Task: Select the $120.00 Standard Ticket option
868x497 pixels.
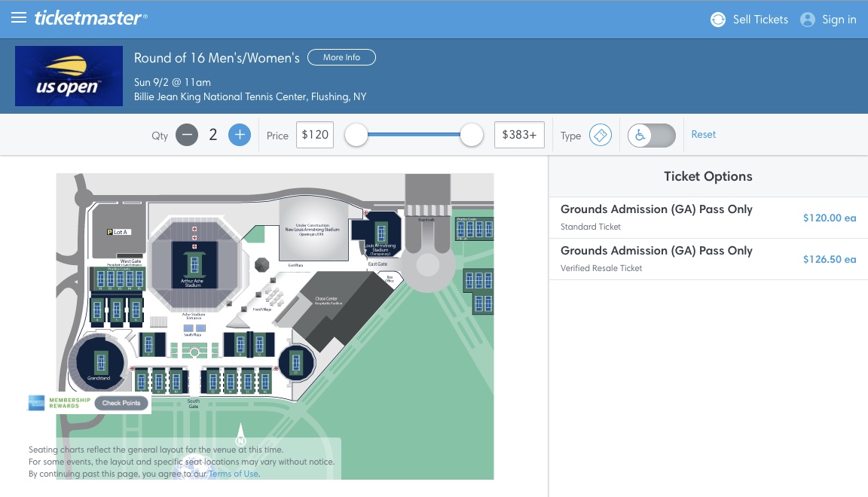Action: (708, 217)
